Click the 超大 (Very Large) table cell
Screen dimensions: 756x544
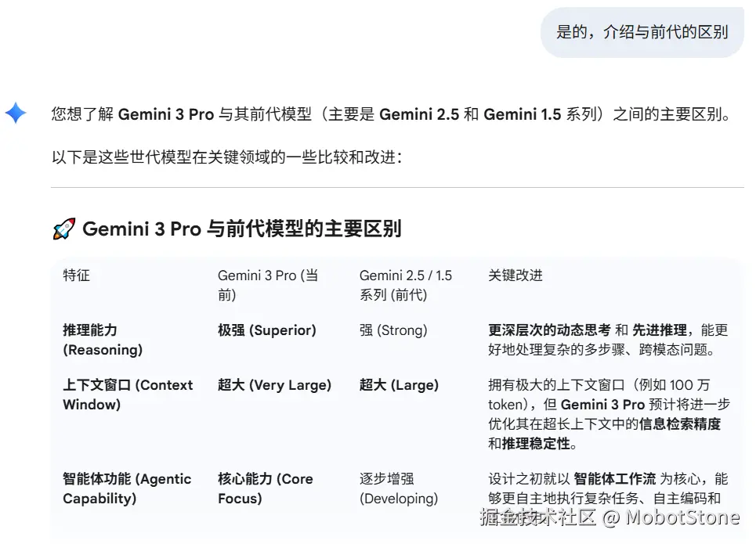[x=274, y=385]
